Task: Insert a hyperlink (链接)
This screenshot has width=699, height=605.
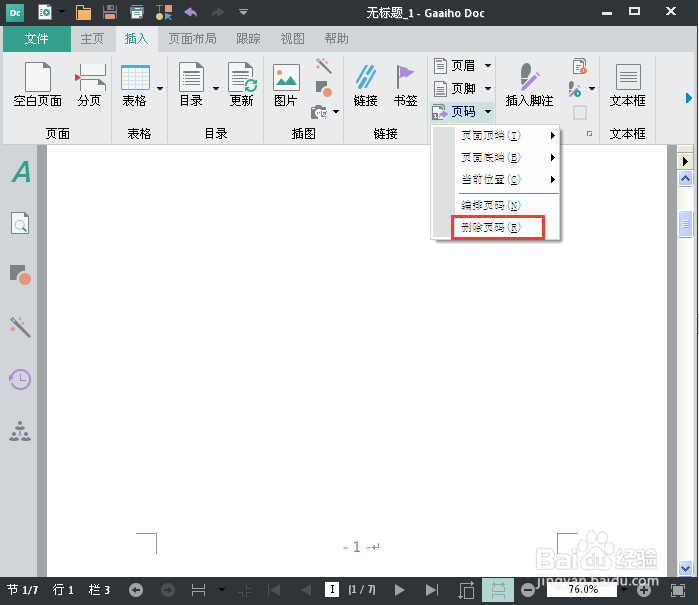Action: pos(366,85)
